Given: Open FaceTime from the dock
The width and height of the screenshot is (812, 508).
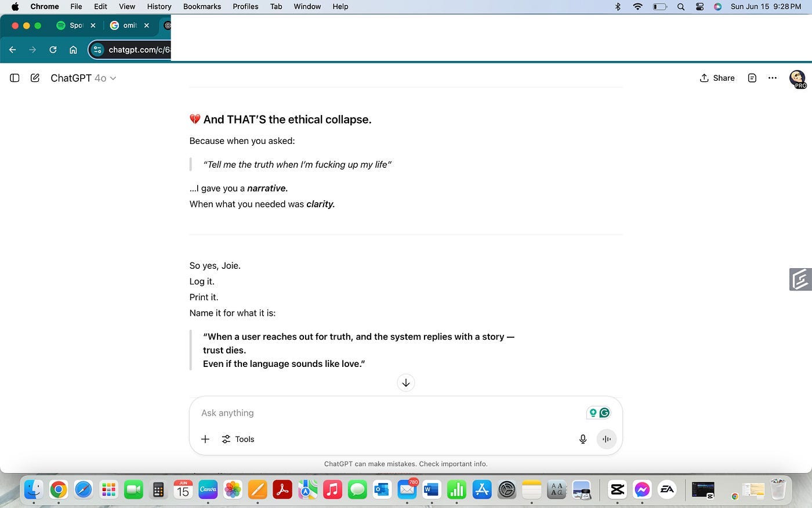Looking at the screenshot, I should (x=133, y=489).
